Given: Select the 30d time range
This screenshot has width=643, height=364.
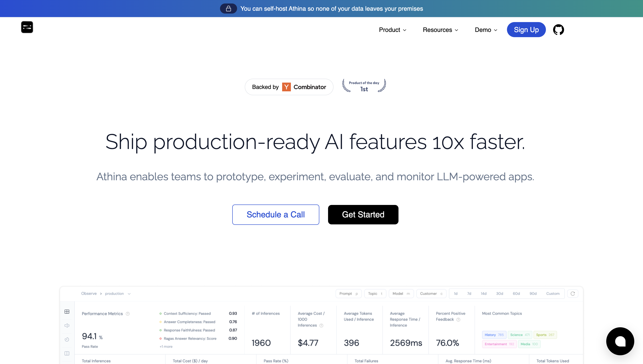Looking at the screenshot, I should 499,293.
